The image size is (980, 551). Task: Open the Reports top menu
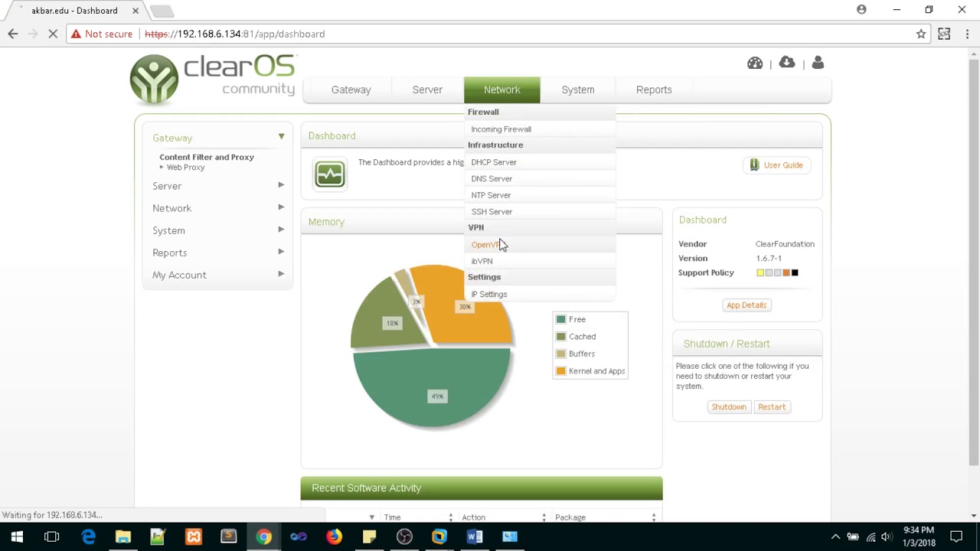[x=654, y=90]
